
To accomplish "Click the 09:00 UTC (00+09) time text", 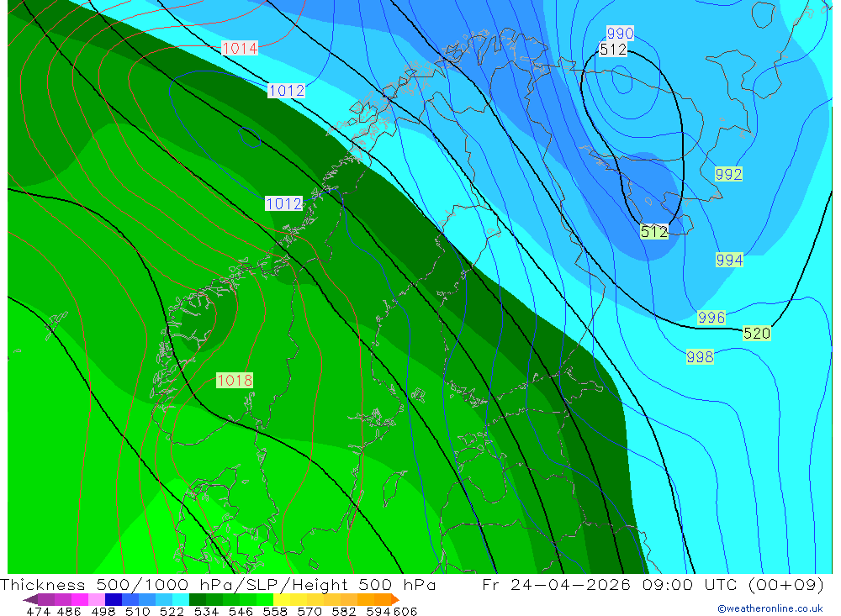I will pos(733,584).
